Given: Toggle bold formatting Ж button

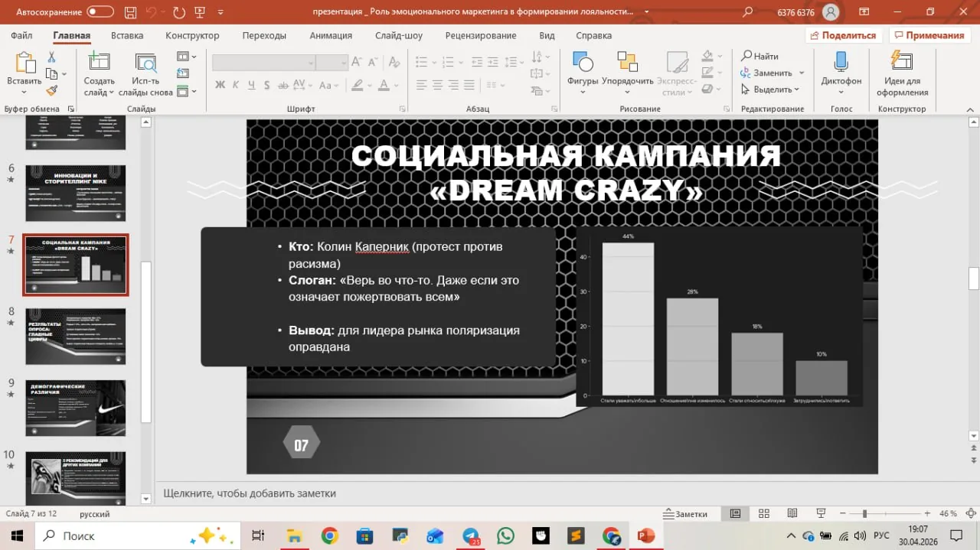Looking at the screenshot, I should coord(220,85).
